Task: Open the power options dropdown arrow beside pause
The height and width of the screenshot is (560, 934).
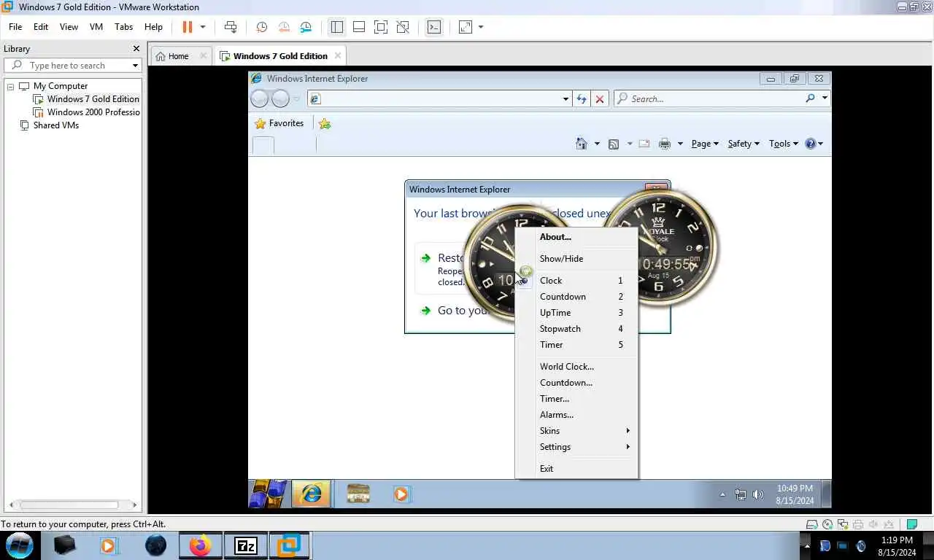Action: (x=203, y=27)
